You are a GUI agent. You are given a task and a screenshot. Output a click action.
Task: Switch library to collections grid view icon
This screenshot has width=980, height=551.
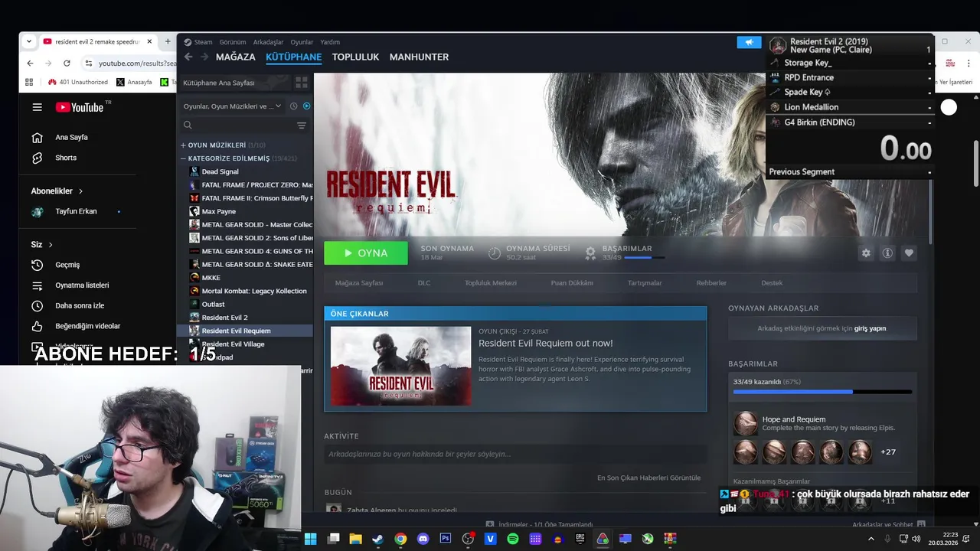pos(302,82)
